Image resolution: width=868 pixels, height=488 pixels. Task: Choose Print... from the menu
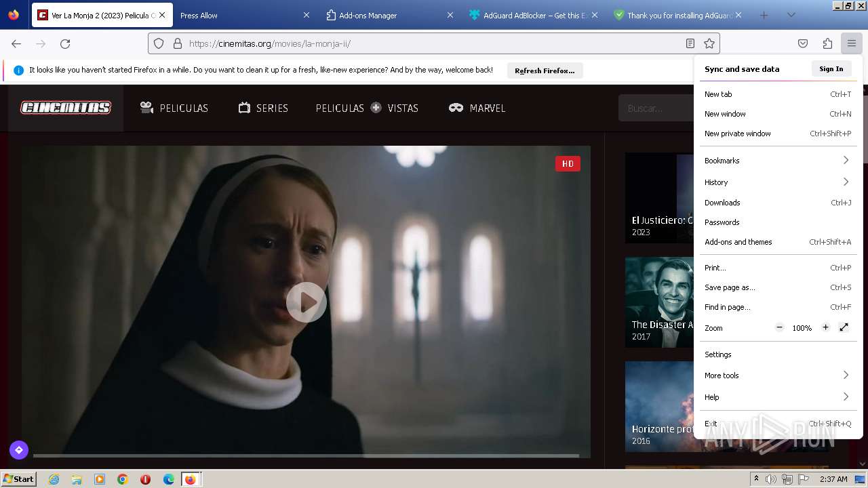pos(778,268)
